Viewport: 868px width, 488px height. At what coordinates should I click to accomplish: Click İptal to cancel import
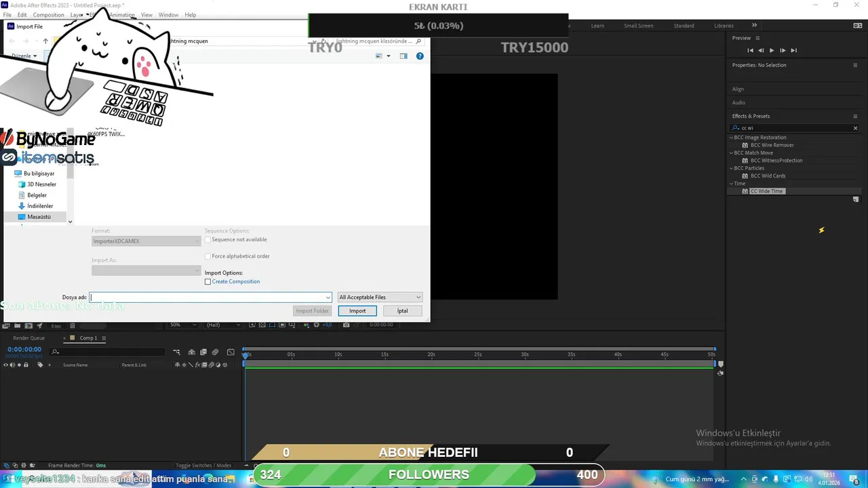pos(403,311)
